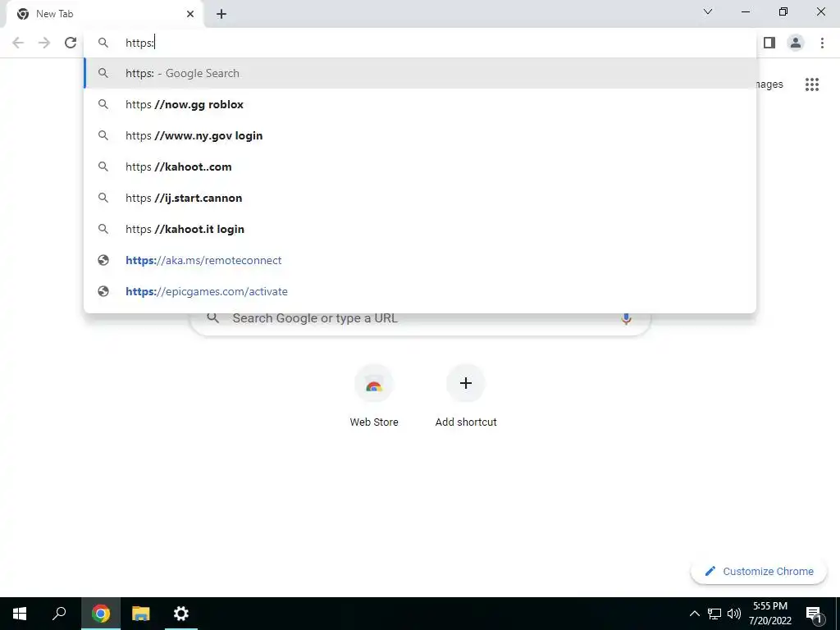The height and width of the screenshot is (630, 840).
Task: Select 'https //kahoot.it login' suggestion
Action: coord(420,229)
